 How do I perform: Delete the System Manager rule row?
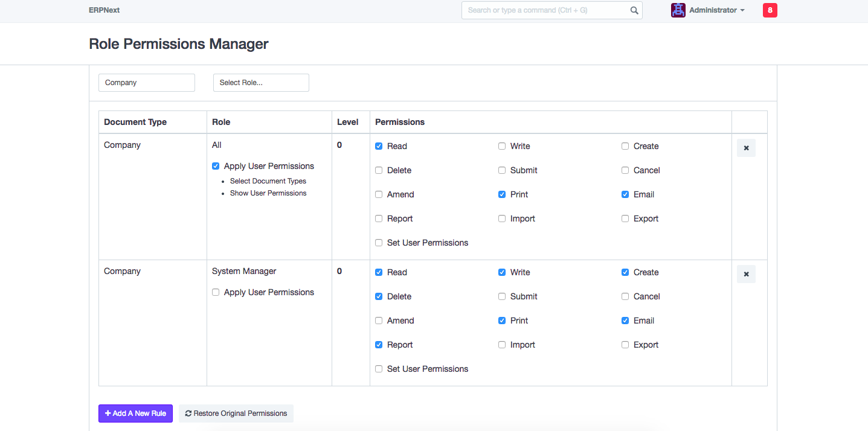coord(746,274)
